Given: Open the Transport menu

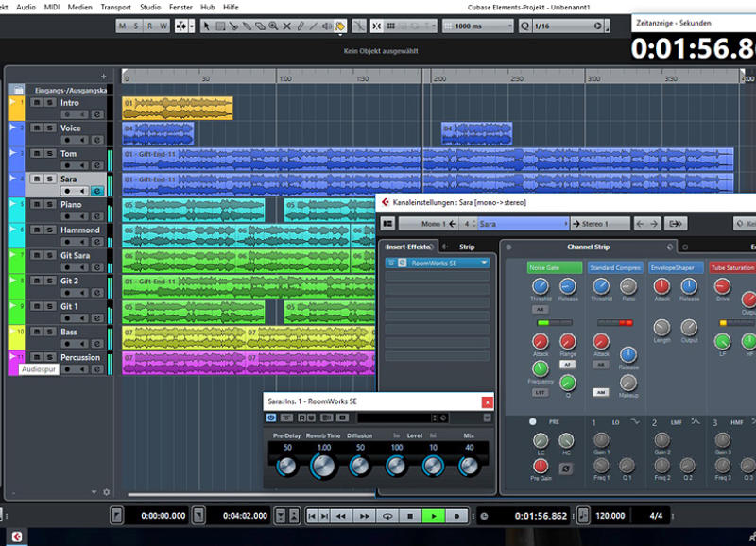Looking at the screenshot, I should (x=115, y=7).
